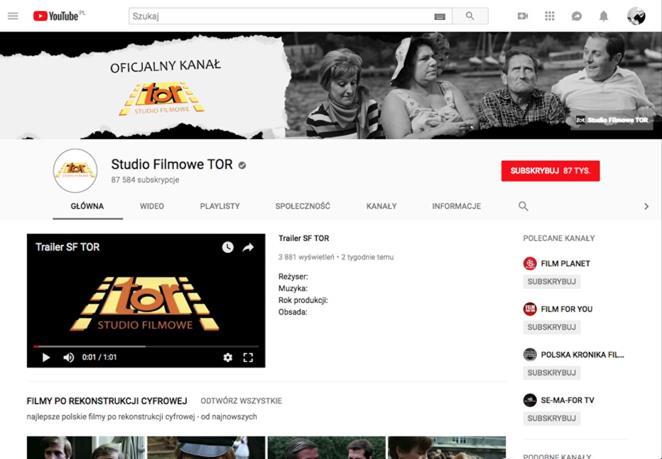Open the on-screen keyboard icon in search
This screenshot has height=459, width=662.
pos(440,16)
